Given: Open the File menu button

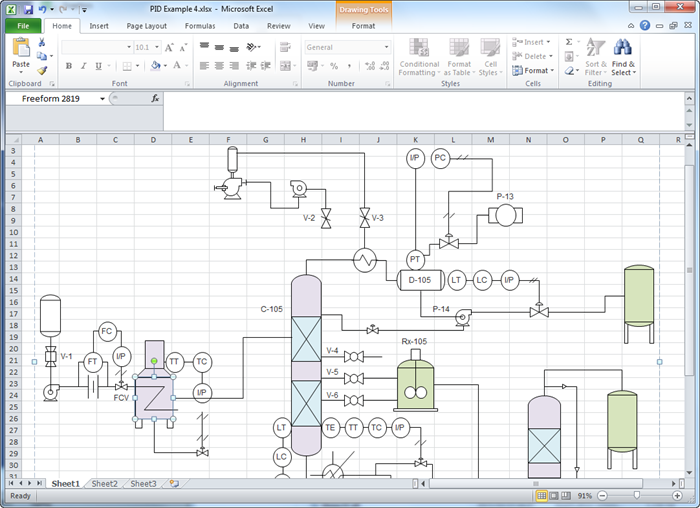Looking at the screenshot, I should click(22, 26).
